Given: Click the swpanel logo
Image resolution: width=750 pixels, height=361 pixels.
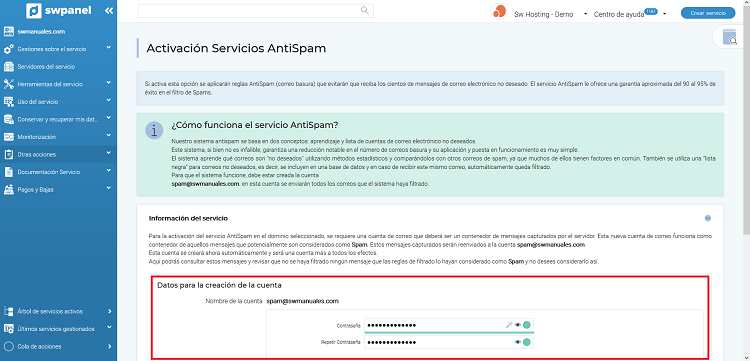Looking at the screenshot, I should pyautogui.click(x=59, y=10).
